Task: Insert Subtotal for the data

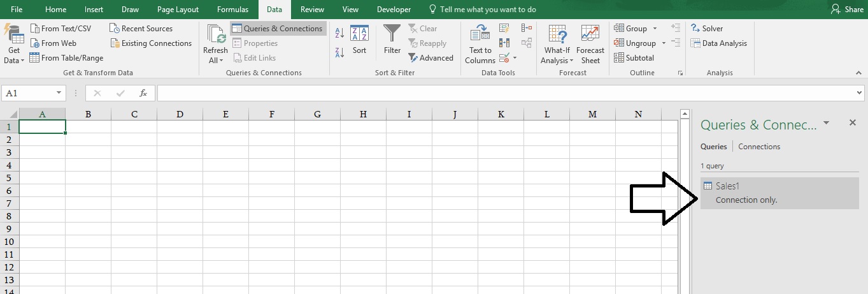Action: point(634,58)
